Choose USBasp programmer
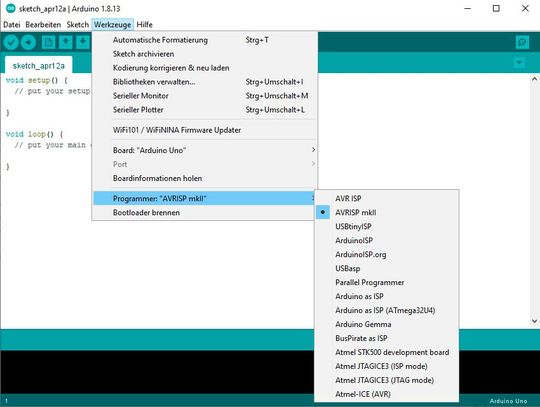 (387, 268)
